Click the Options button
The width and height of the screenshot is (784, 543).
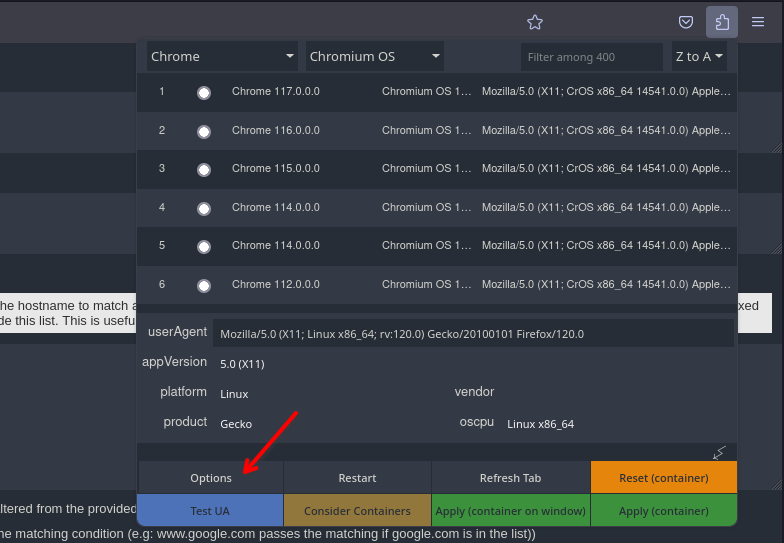click(x=210, y=478)
